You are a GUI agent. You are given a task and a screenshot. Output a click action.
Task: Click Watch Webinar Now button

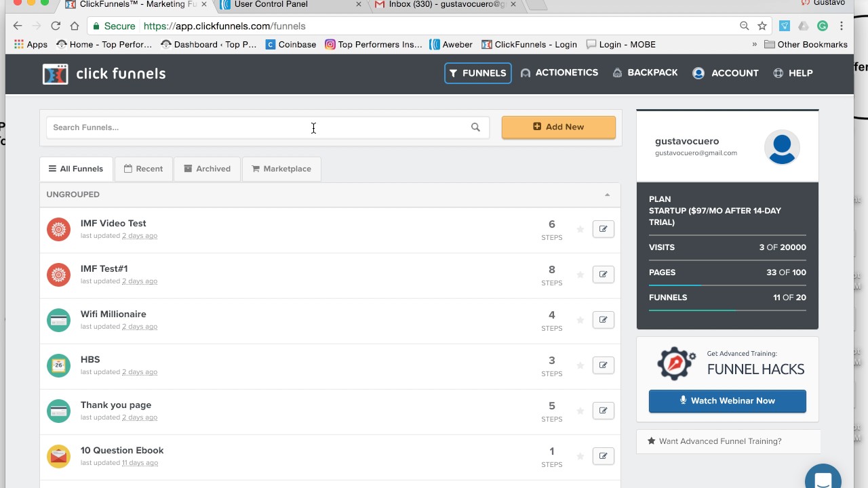coord(728,401)
